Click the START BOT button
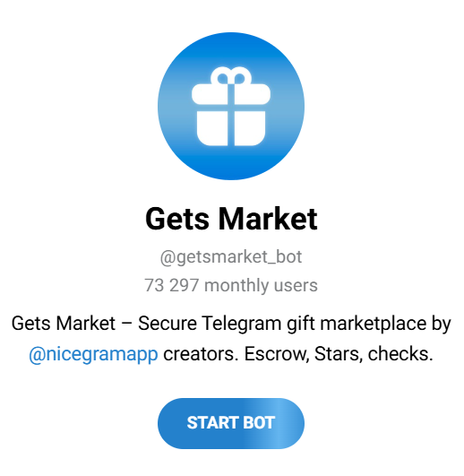Image resolution: width=464 pixels, height=476 pixels. pyautogui.click(x=231, y=423)
